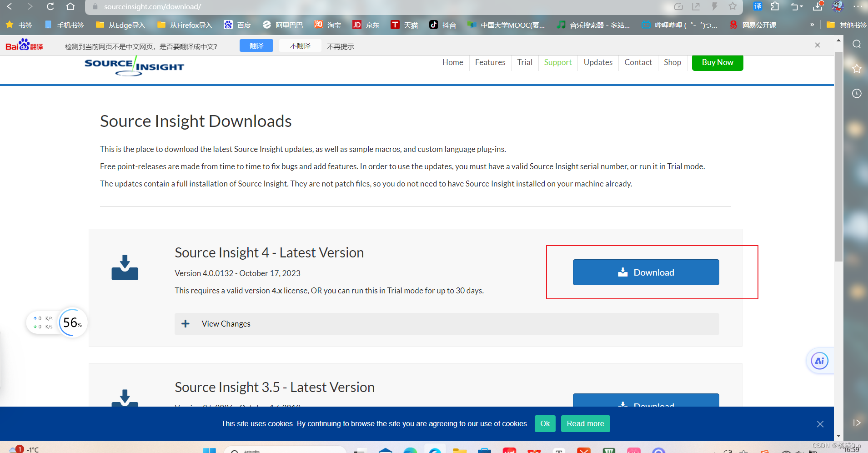868x453 pixels.
Task: Open the browser three-dot menu
Action: [858, 6]
